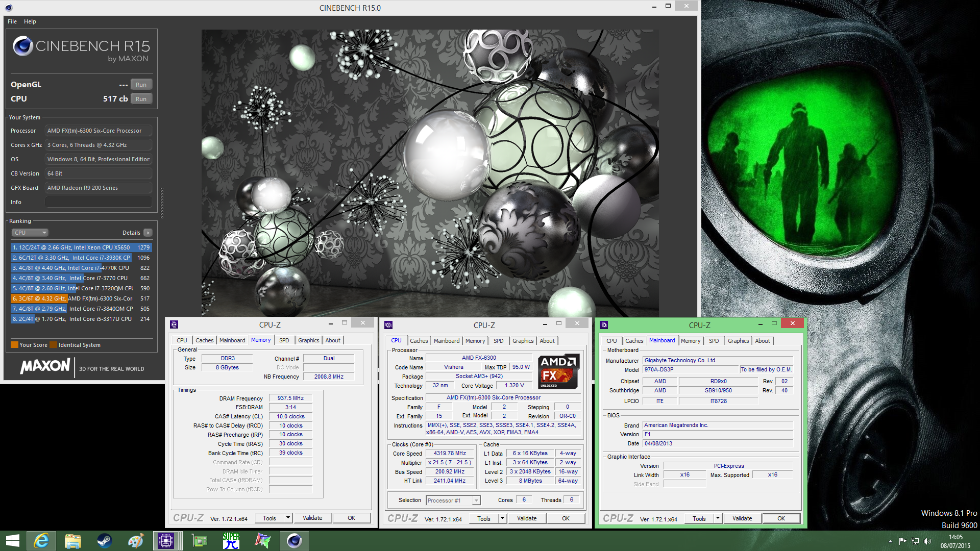
Task: Open the Windows Start button
Action: [x=12, y=541]
